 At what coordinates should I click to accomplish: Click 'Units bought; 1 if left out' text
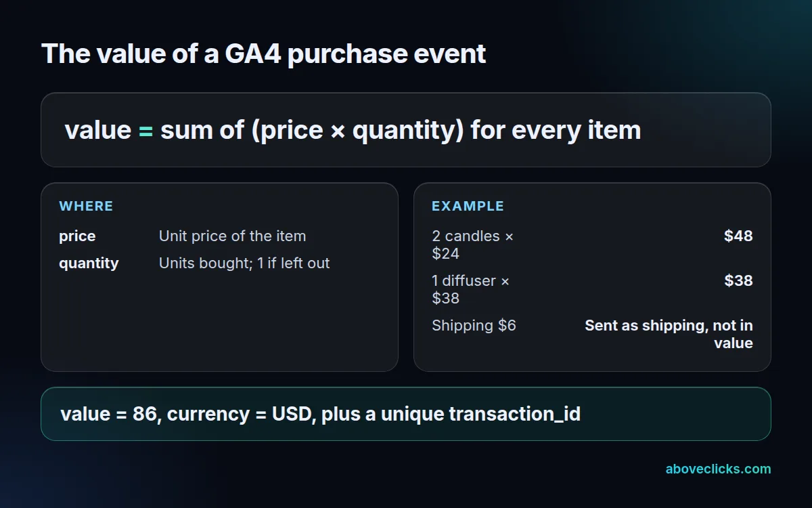coord(244,263)
